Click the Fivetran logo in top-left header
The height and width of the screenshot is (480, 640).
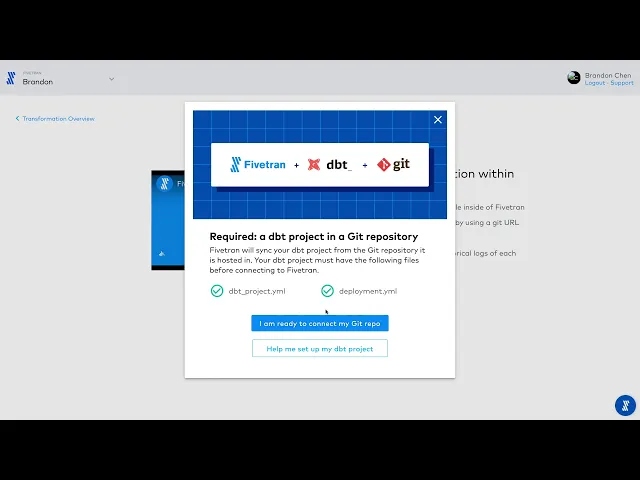[11, 78]
